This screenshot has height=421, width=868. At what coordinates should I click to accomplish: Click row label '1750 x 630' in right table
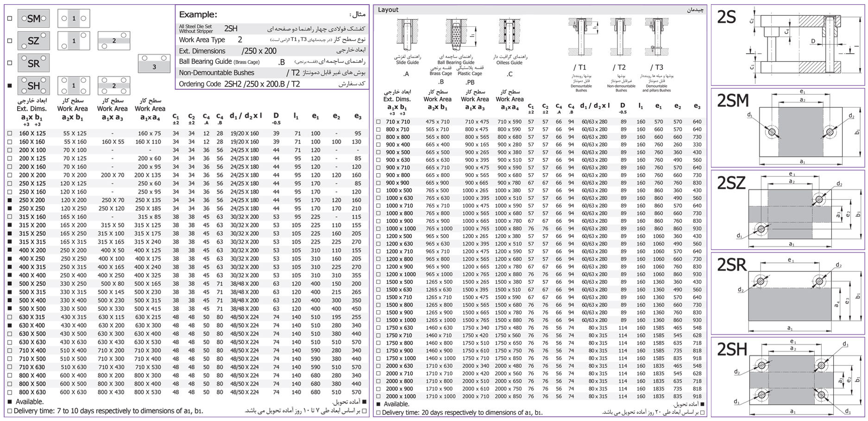coord(399,328)
